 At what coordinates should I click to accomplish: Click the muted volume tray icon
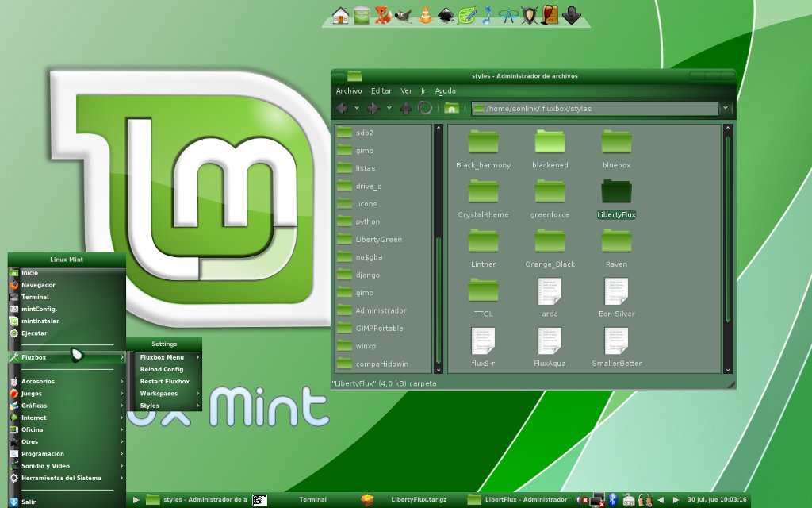tap(581, 500)
